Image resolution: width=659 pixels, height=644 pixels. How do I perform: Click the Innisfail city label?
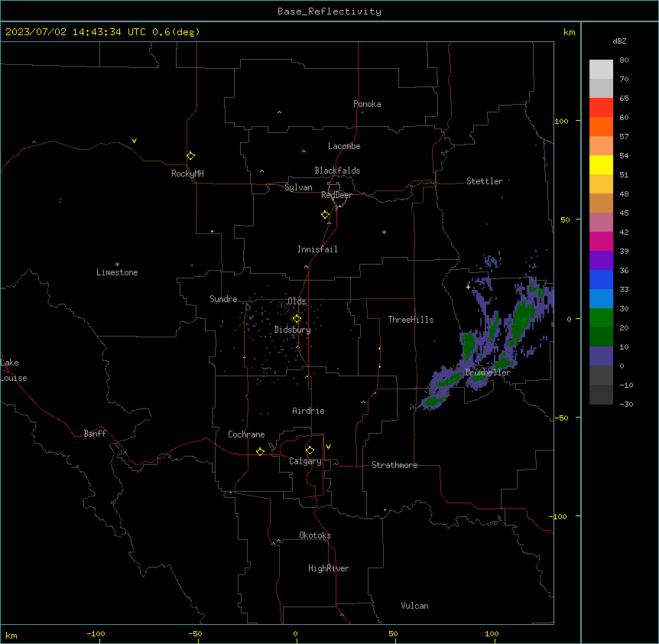coord(317,249)
